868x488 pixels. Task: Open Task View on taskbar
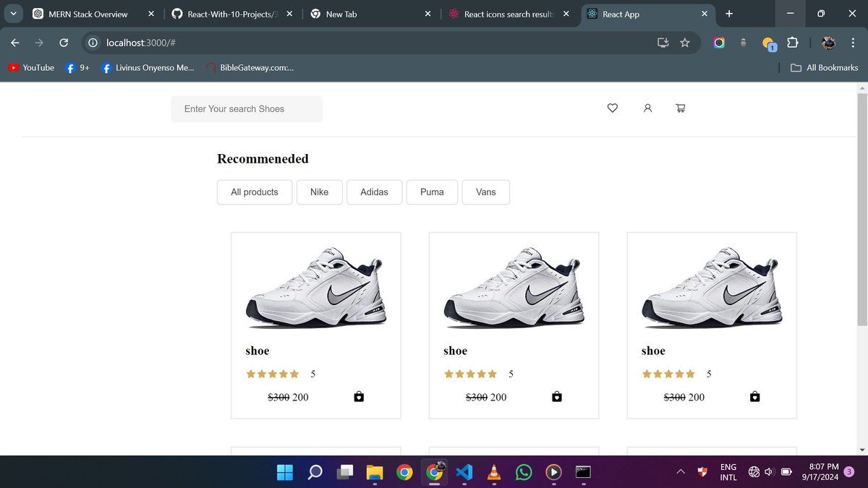[345, 472]
